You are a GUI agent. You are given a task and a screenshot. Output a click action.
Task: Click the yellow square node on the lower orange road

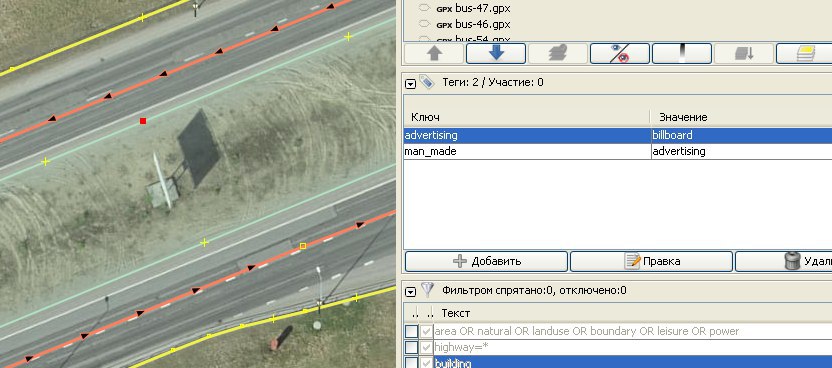click(303, 246)
